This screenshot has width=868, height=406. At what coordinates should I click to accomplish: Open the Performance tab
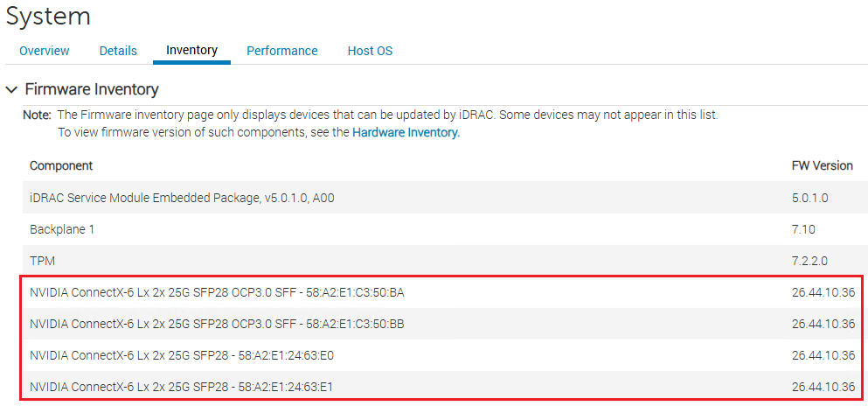click(281, 51)
